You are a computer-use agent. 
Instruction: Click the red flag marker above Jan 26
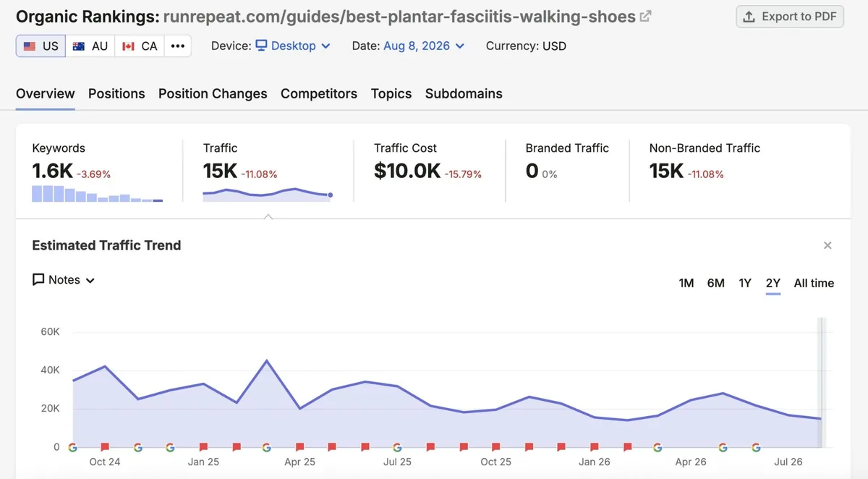pyautogui.click(x=594, y=447)
